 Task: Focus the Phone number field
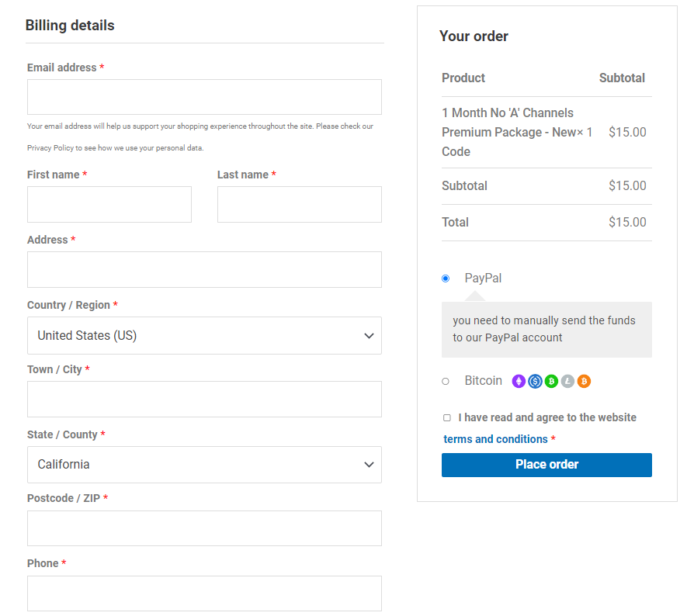pyautogui.click(x=204, y=594)
